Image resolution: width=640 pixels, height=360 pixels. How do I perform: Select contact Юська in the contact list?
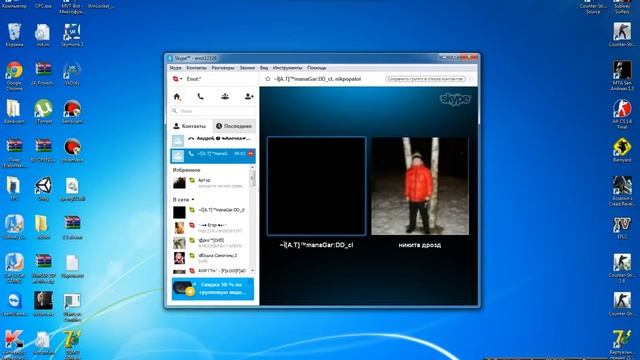tap(210, 258)
